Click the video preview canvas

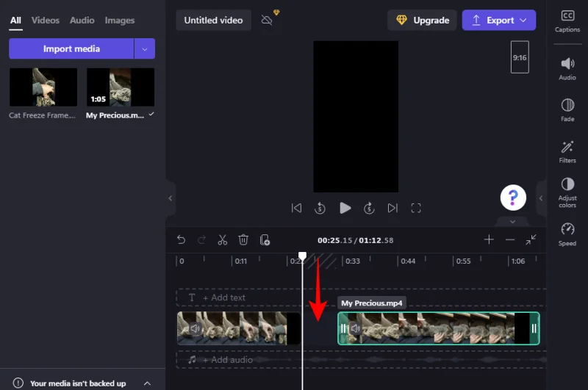click(356, 117)
